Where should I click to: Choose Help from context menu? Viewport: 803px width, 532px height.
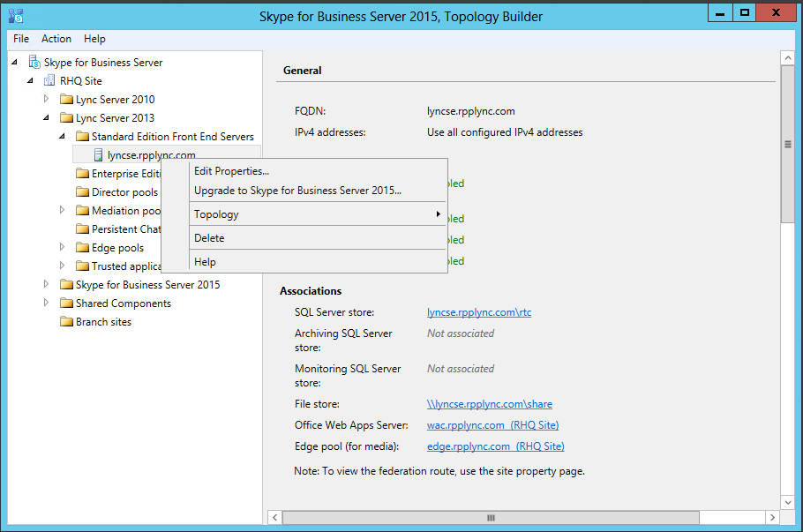pos(304,262)
